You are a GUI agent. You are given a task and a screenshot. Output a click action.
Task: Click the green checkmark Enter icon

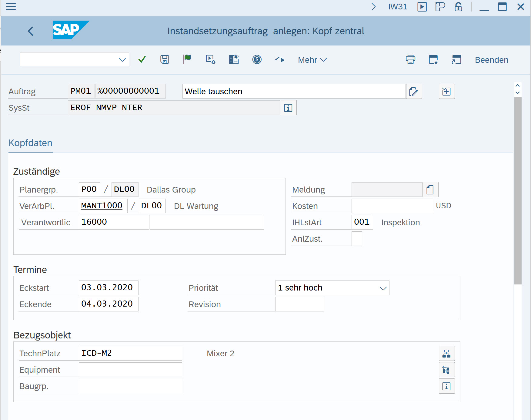pyautogui.click(x=142, y=59)
